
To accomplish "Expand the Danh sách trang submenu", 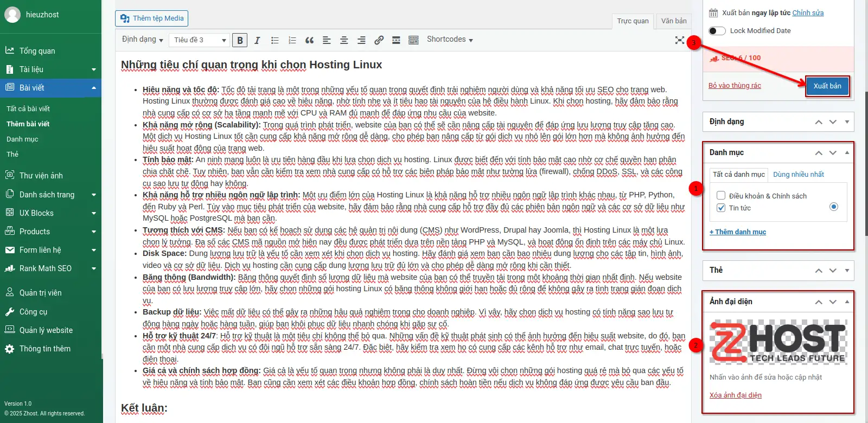I will 94,195.
